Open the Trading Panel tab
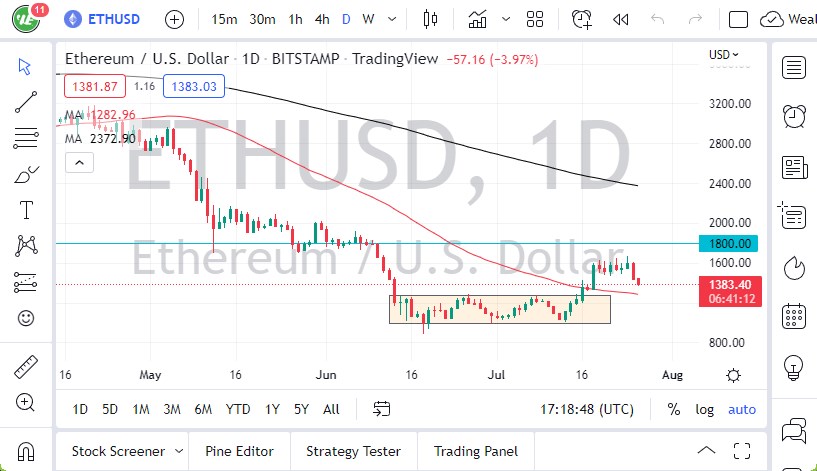Viewport: 817px width, 471px height. pyautogui.click(x=476, y=451)
